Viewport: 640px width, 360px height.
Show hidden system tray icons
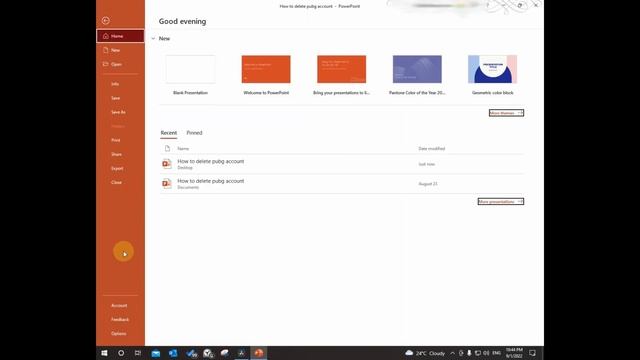click(453, 353)
